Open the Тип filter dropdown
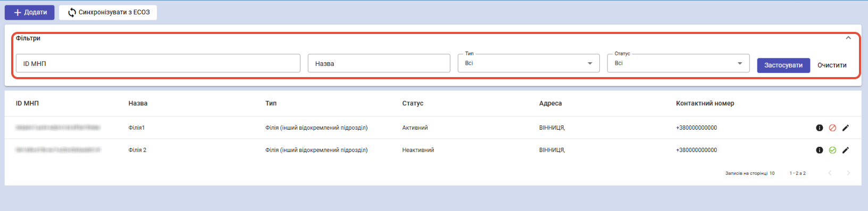Viewport: 868px width, 211px height. 529,63
